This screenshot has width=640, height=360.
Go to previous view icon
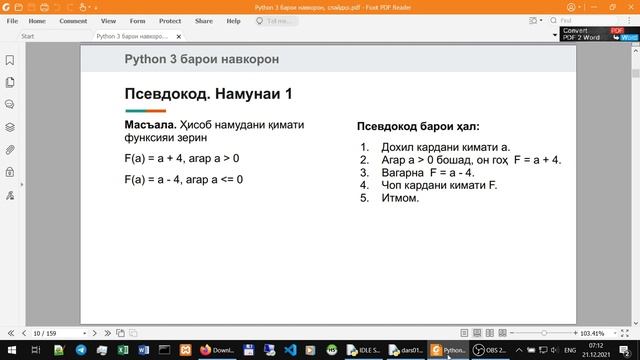tap(120, 333)
